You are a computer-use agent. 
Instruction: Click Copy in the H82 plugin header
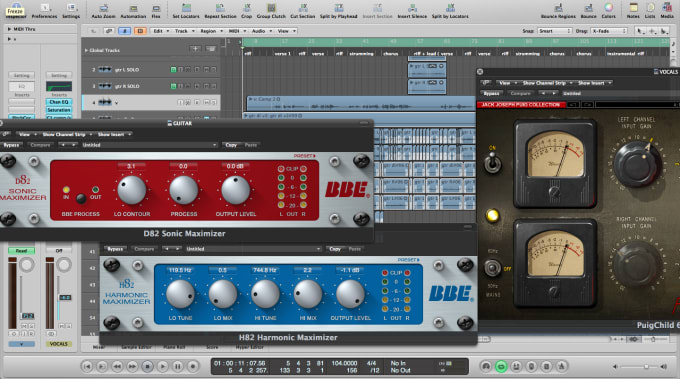[x=335, y=249]
